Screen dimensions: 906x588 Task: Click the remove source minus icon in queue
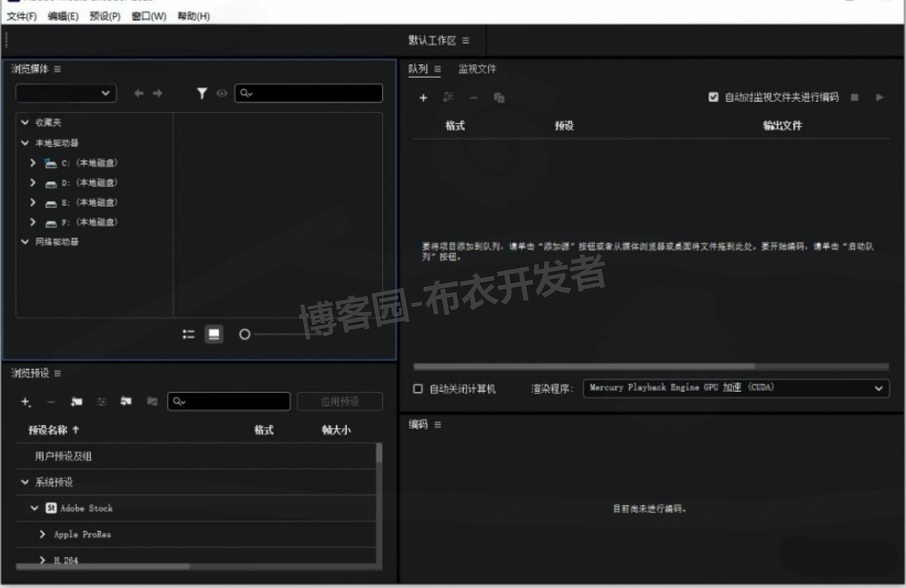(474, 98)
